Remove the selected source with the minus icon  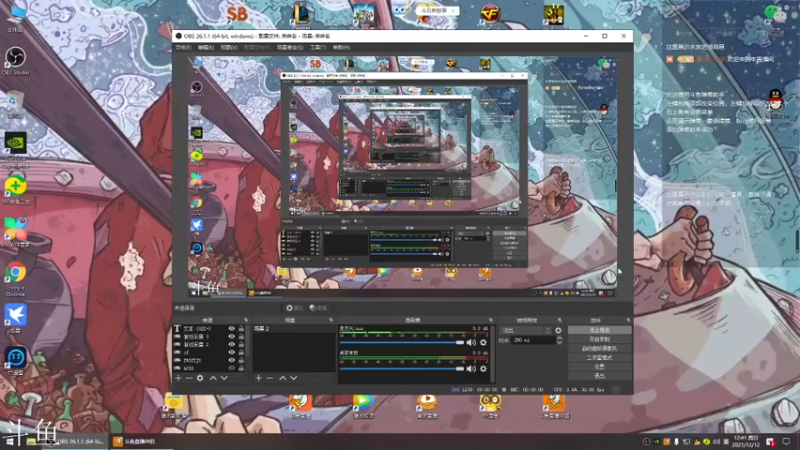click(x=189, y=378)
